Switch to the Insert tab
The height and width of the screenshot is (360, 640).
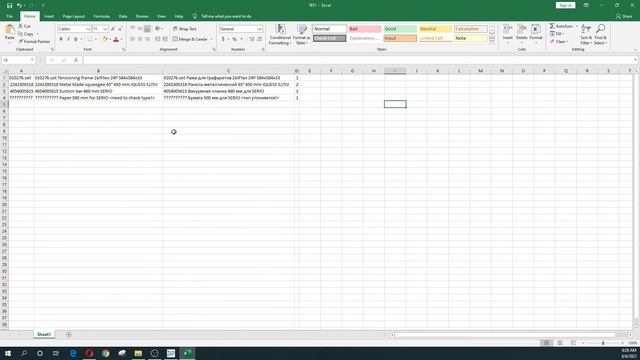tap(49, 16)
